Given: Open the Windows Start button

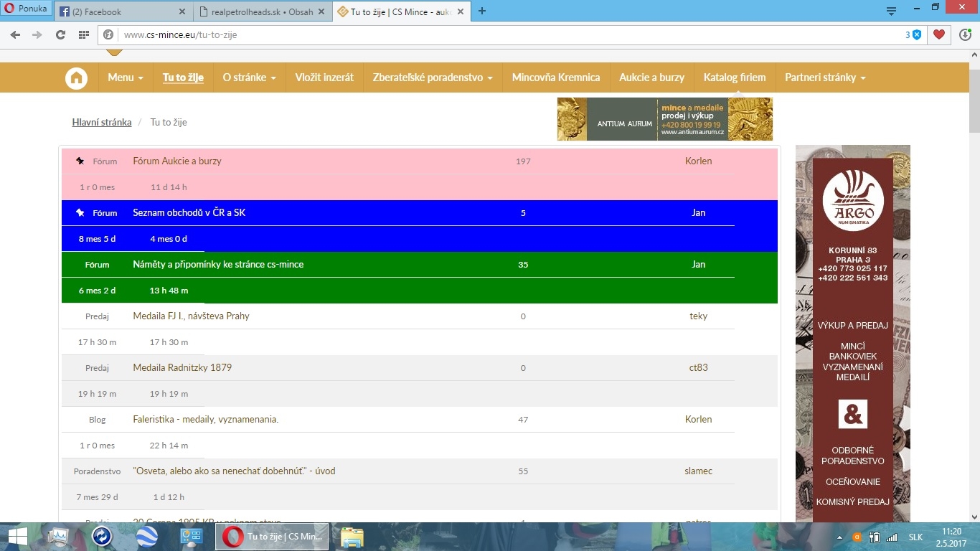Looking at the screenshot, I should point(17,537).
